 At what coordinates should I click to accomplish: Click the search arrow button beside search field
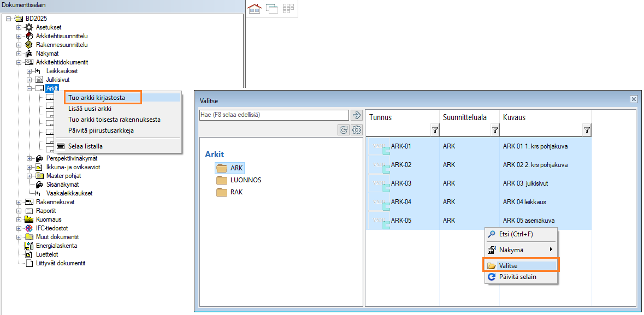(357, 115)
